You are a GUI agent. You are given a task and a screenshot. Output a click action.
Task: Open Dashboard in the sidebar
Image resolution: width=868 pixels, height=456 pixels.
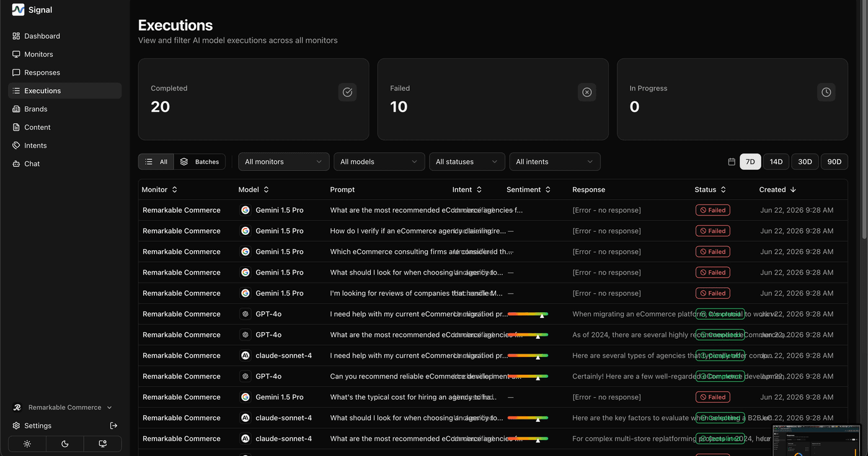[64, 36]
